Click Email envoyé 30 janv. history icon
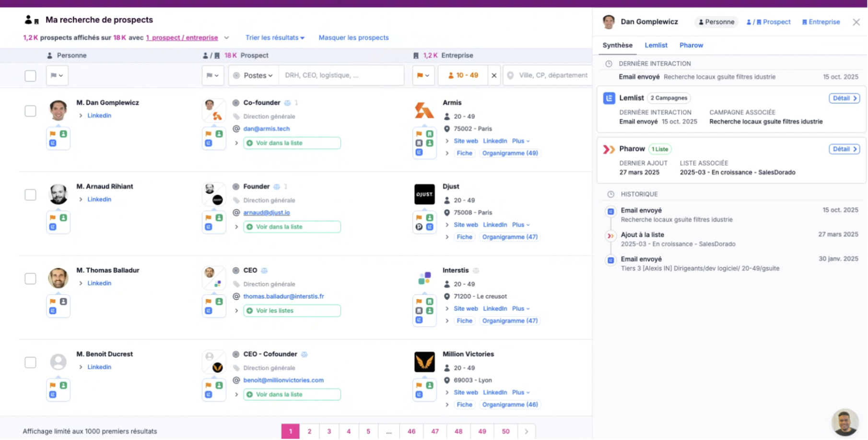This screenshot has width=868, height=440. (x=610, y=260)
